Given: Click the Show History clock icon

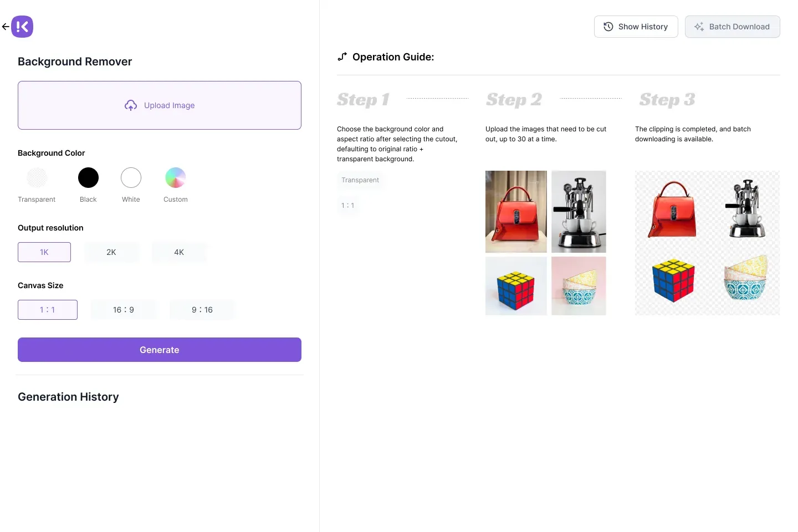Looking at the screenshot, I should pos(608,27).
